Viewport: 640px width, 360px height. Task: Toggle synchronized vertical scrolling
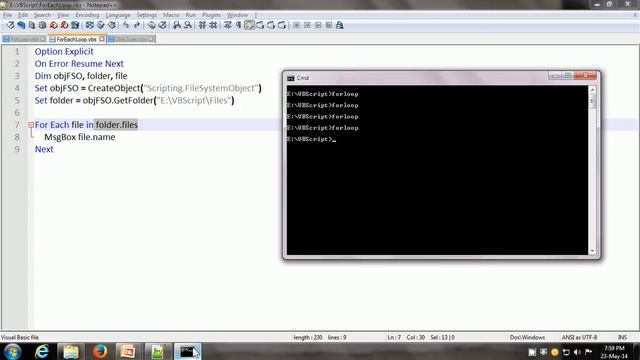[x=202, y=25]
